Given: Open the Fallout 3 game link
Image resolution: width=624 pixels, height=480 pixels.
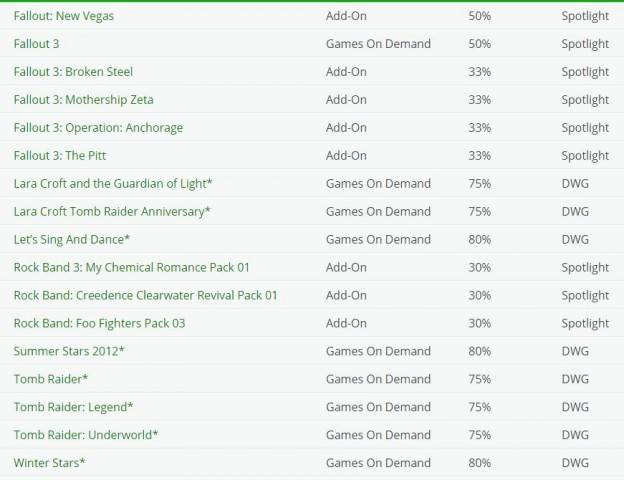Looking at the screenshot, I should pos(36,44).
